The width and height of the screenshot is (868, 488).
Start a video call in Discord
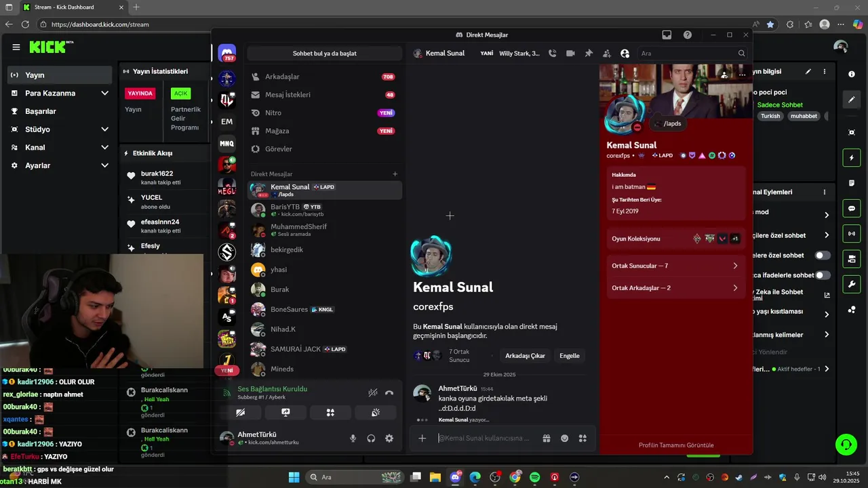570,54
